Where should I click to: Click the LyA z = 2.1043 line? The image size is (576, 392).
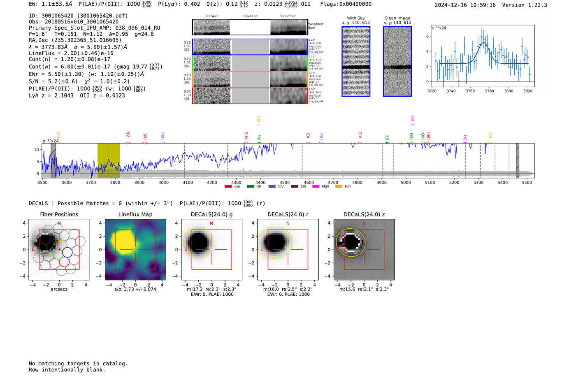(77, 95)
